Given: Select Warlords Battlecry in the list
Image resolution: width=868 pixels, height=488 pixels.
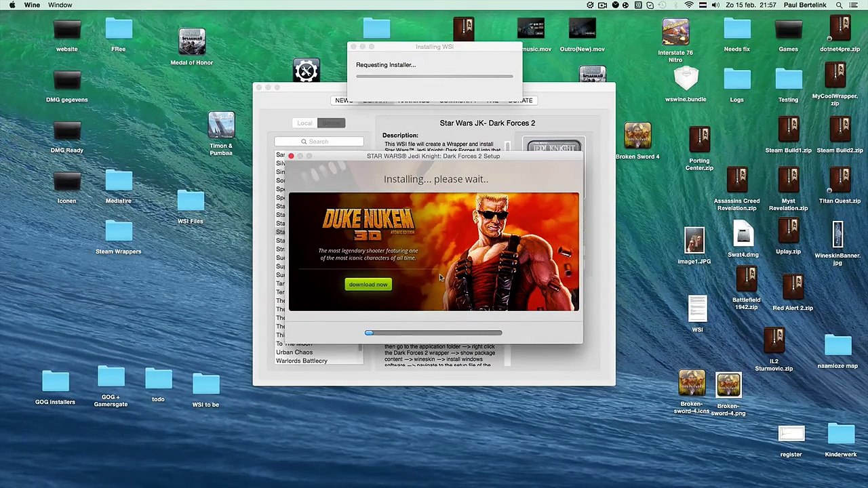Looking at the screenshot, I should click(x=302, y=361).
